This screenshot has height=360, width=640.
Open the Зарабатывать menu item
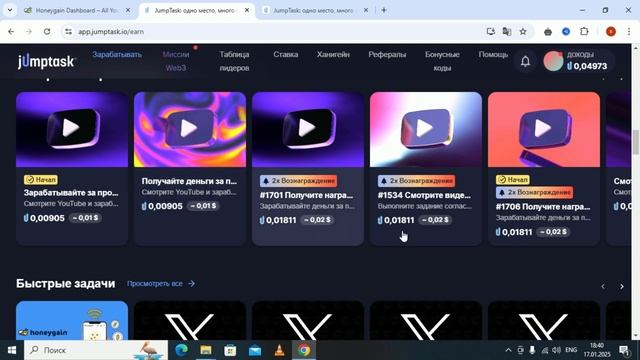coord(117,54)
